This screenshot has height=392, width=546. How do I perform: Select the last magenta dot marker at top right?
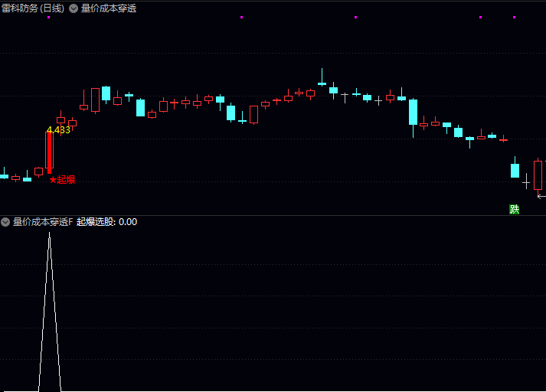click(x=515, y=17)
